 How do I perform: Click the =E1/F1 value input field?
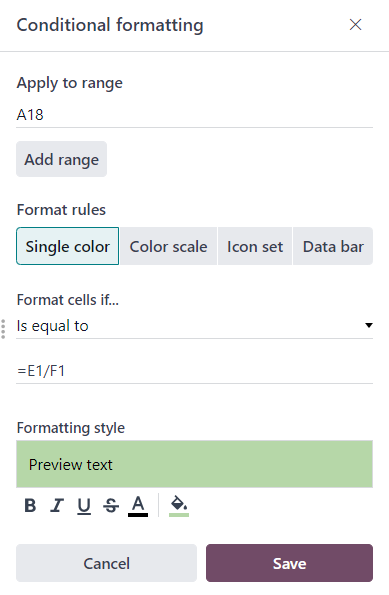(194, 371)
